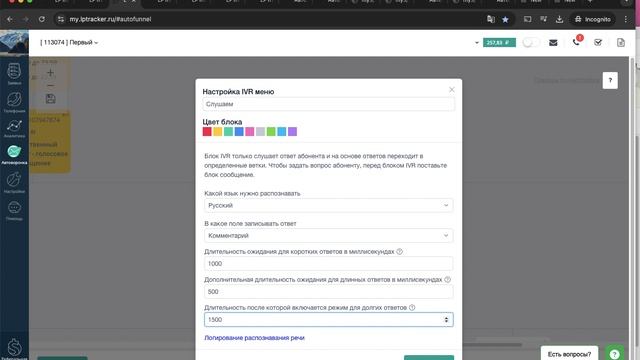Pick the sky blue block color swatch
This screenshot has width=640, height=360.
click(x=282, y=131)
